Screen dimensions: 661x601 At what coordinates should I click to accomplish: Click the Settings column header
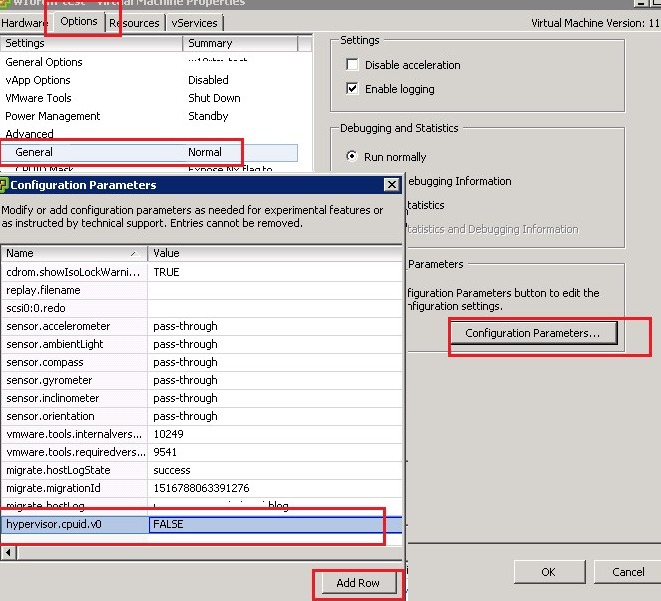pyautogui.click(x=91, y=43)
